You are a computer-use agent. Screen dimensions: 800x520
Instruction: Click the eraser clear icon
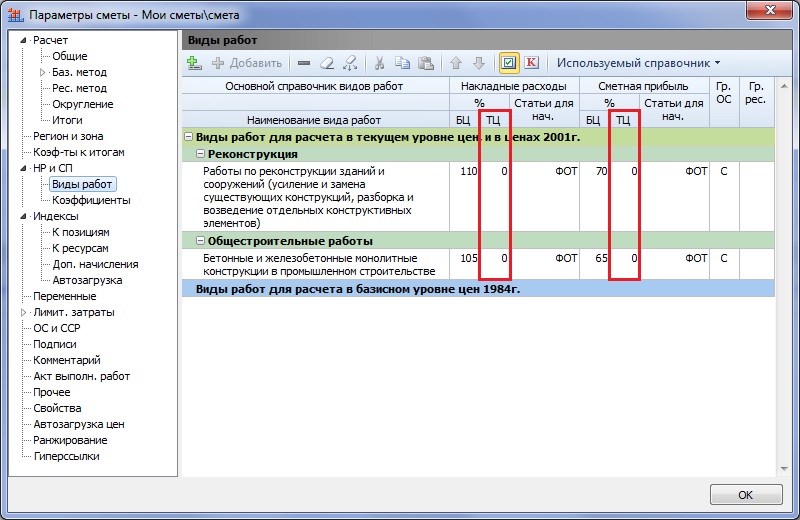tap(327, 63)
